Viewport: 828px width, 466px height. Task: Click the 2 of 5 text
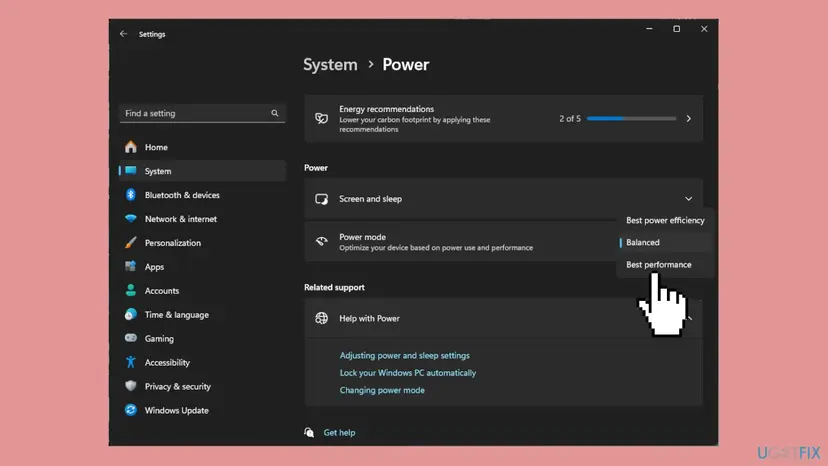[x=570, y=118]
